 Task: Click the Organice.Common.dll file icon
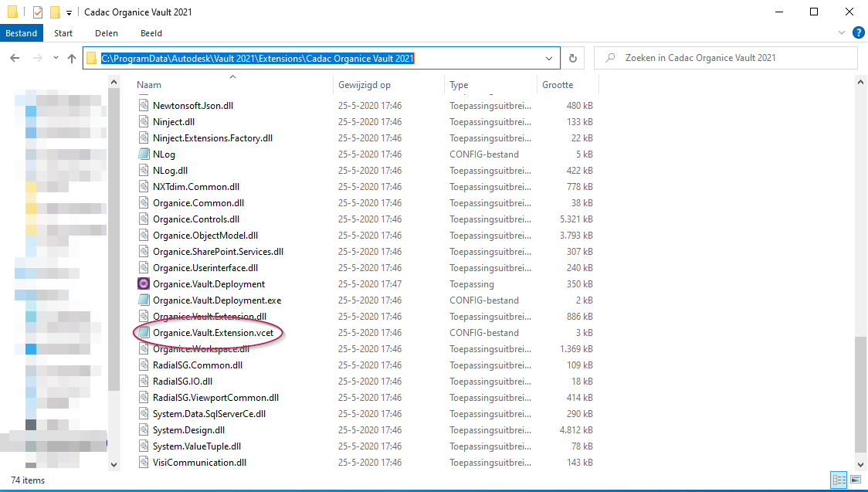(x=144, y=202)
